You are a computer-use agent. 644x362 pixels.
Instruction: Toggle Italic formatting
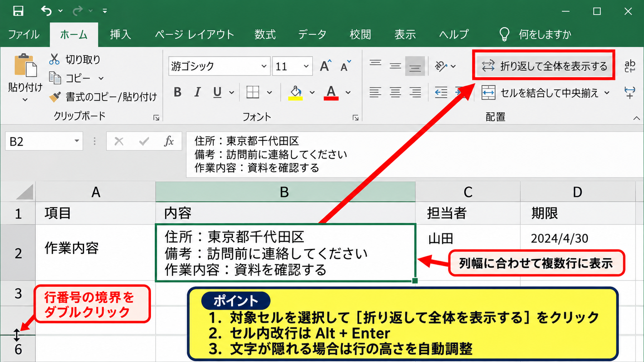click(198, 92)
